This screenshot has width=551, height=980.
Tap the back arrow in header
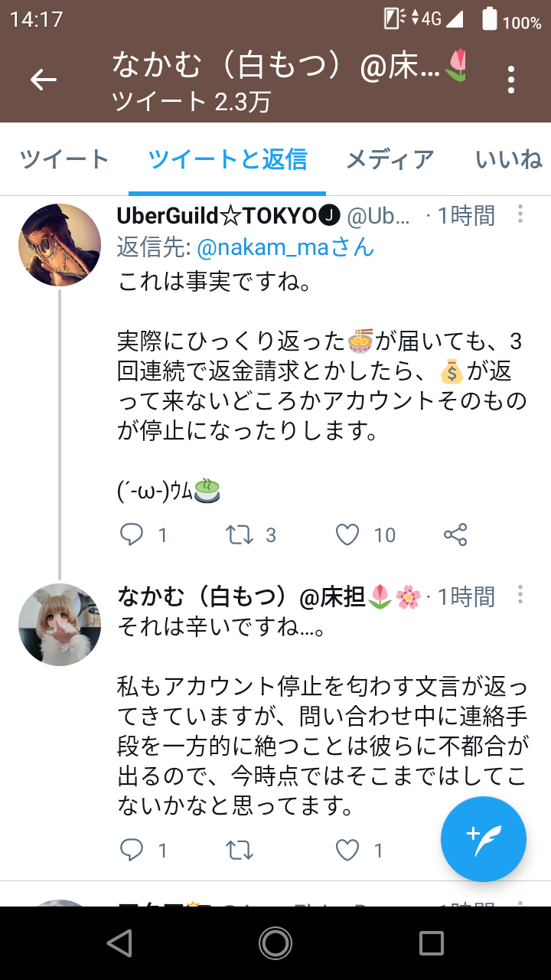click(44, 80)
